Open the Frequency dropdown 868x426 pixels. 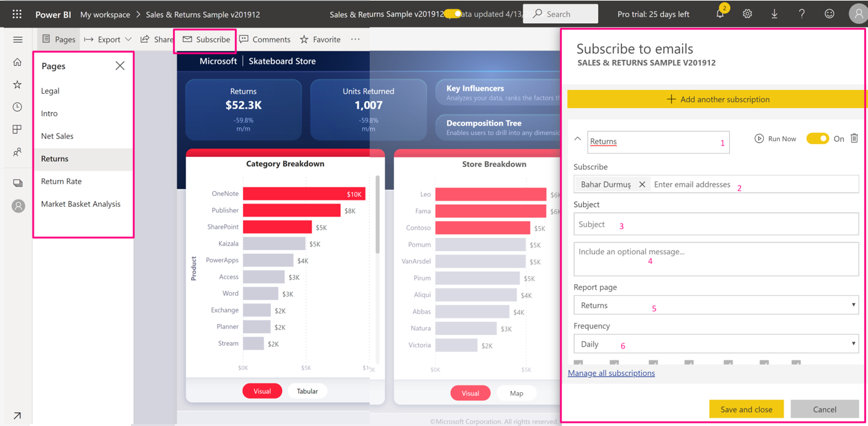(x=716, y=344)
